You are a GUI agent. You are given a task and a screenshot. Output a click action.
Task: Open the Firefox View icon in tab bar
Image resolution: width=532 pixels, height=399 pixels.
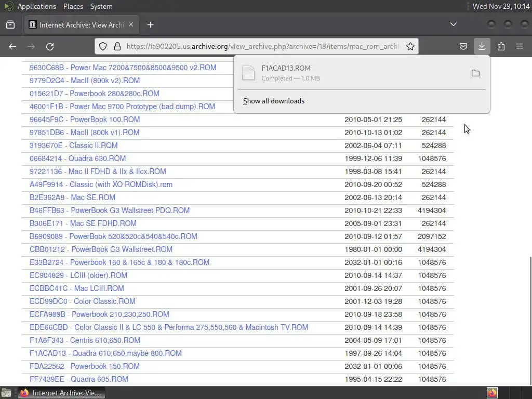coord(10,25)
